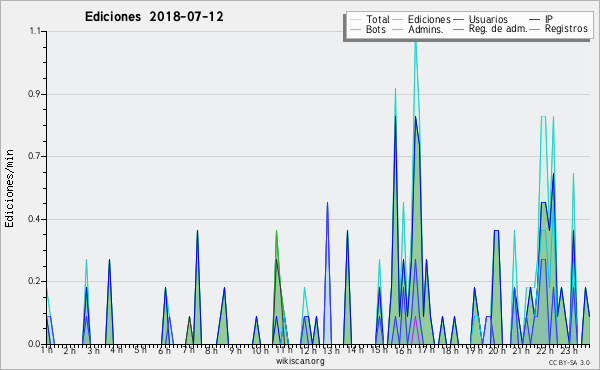This screenshot has height=370, width=600.
Task: Click the '1 h' x-axis label
Action: tap(47, 350)
